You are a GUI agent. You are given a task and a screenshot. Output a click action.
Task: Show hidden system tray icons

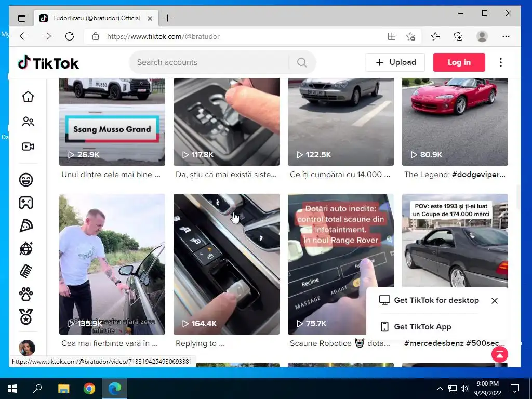pyautogui.click(x=440, y=389)
